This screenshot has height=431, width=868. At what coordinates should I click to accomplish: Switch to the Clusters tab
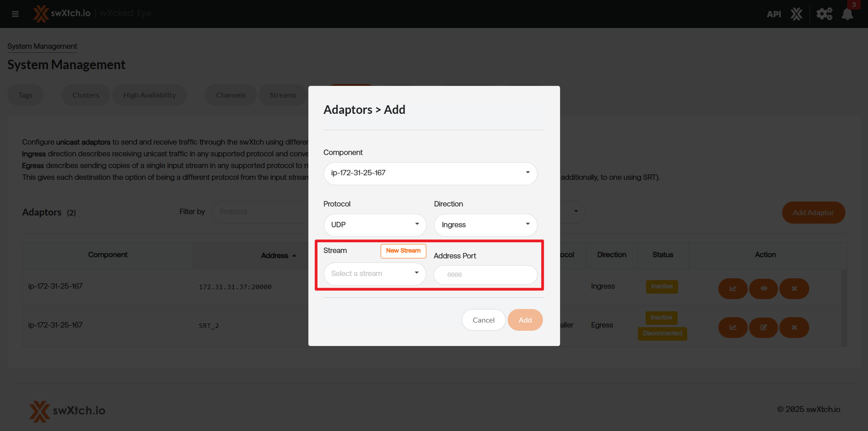pos(86,95)
